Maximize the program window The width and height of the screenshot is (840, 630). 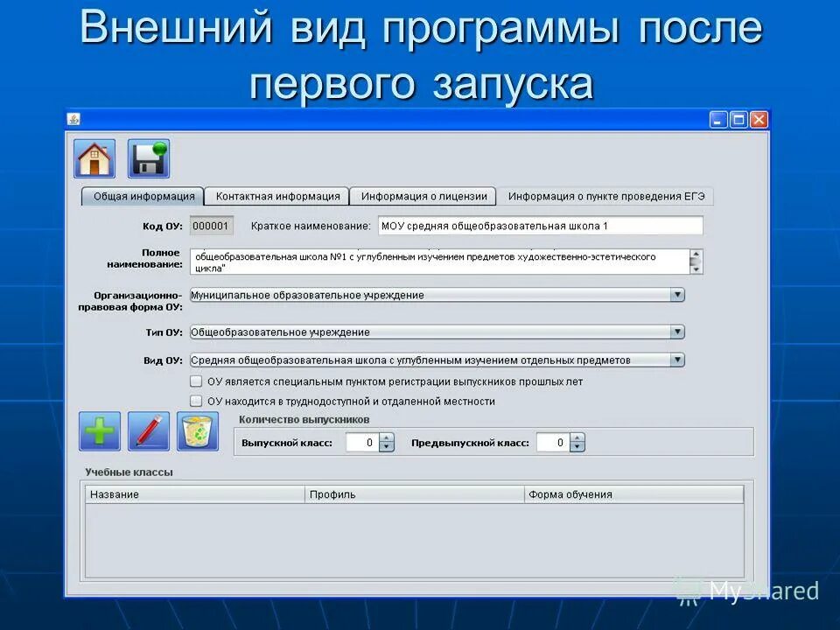(738, 120)
